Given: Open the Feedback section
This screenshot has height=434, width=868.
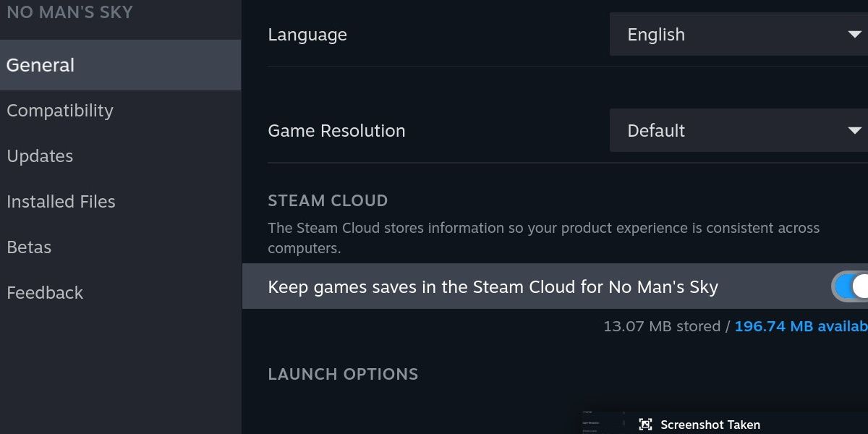Looking at the screenshot, I should (45, 292).
